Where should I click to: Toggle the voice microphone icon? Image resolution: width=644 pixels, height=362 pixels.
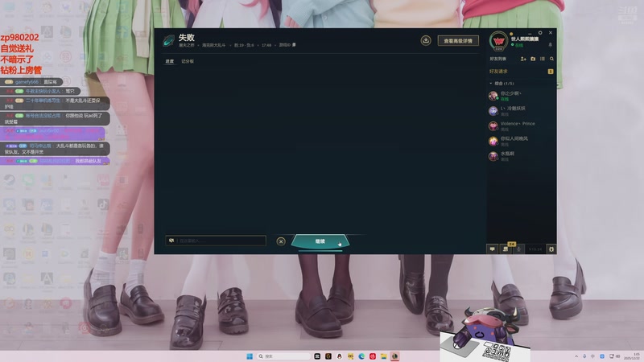click(x=518, y=249)
